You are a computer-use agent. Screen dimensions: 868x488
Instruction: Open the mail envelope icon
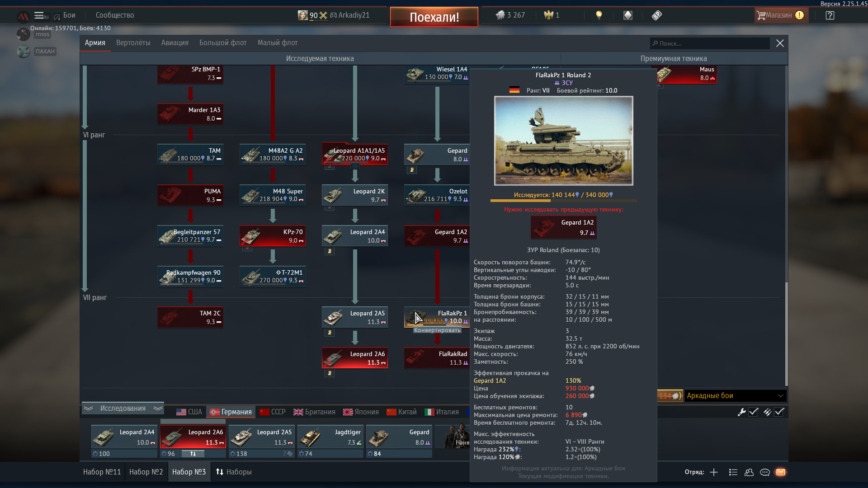[781, 472]
